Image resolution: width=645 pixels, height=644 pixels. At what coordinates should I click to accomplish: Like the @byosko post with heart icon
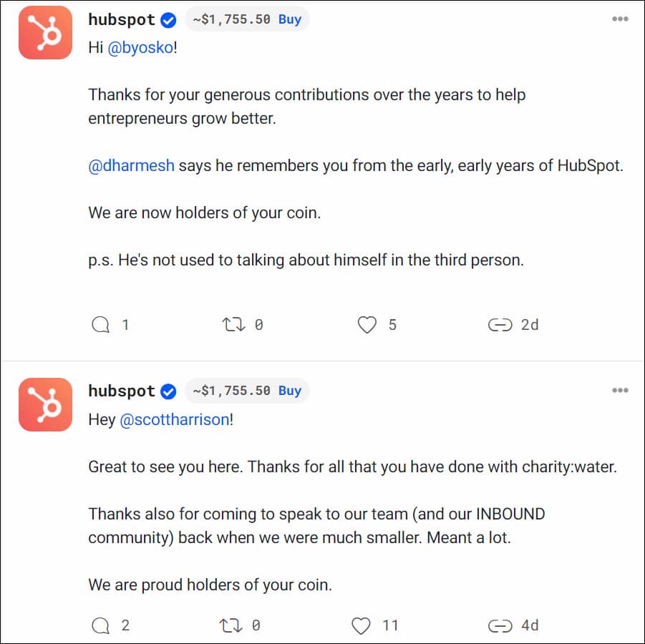pos(367,325)
